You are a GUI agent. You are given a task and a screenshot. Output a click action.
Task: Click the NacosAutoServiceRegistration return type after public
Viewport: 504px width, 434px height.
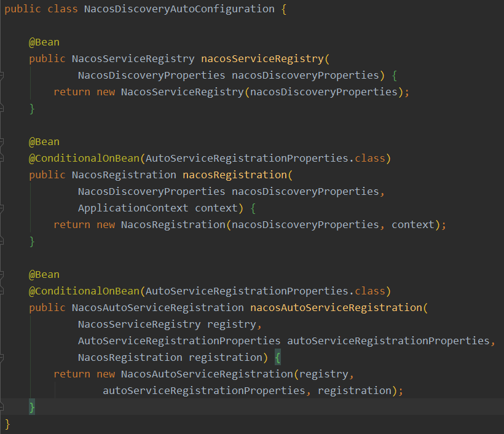tap(158, 307)
